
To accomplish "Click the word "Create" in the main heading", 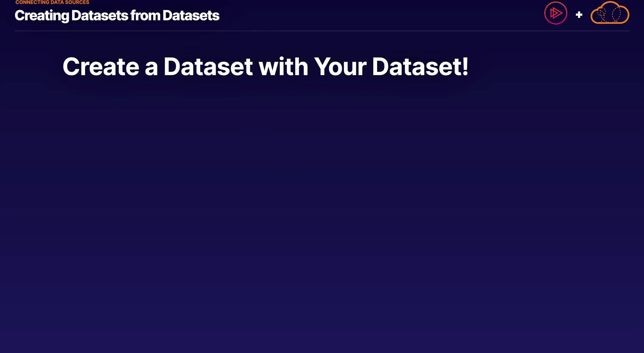I will click(x=101, y=66).
